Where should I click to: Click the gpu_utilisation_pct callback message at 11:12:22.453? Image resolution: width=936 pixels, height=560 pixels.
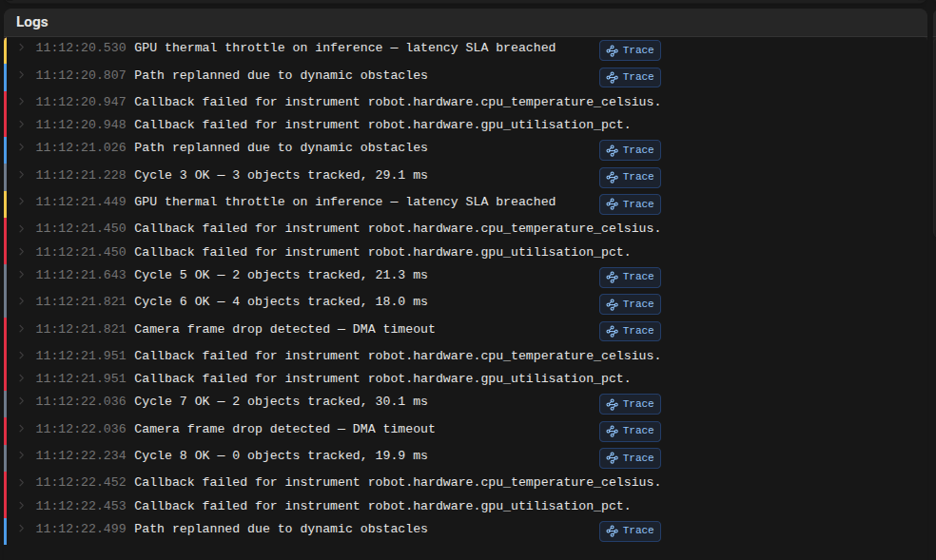point(382,506)
